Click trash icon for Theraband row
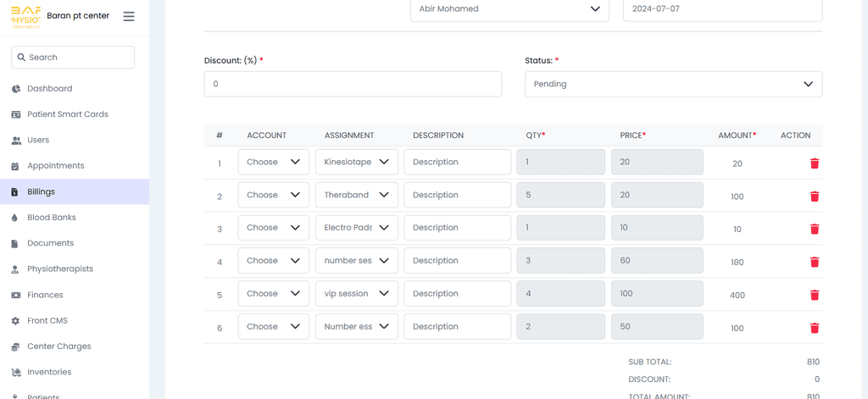 tap(814, 197)
